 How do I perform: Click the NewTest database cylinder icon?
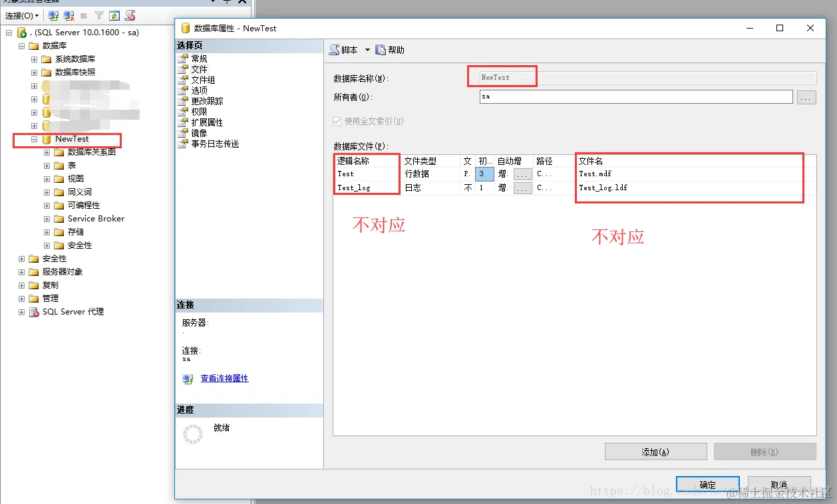47,139
